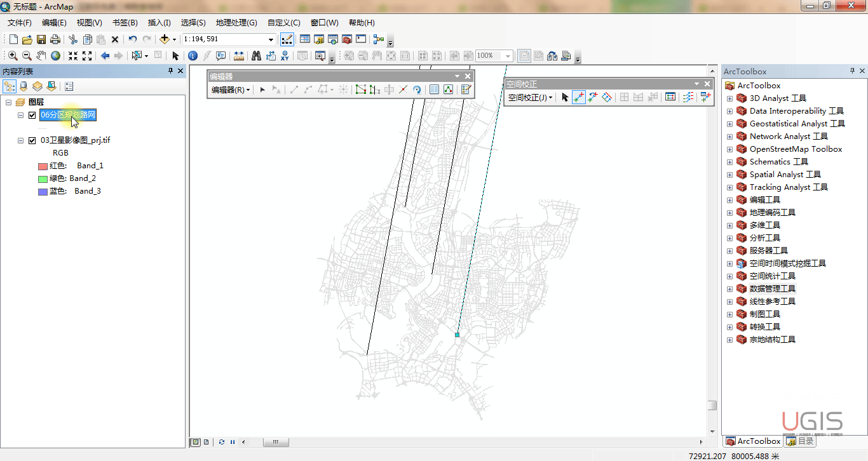Select the 分析工具 toolbox
The image size is (868, 461).
(x=764, y=238)
